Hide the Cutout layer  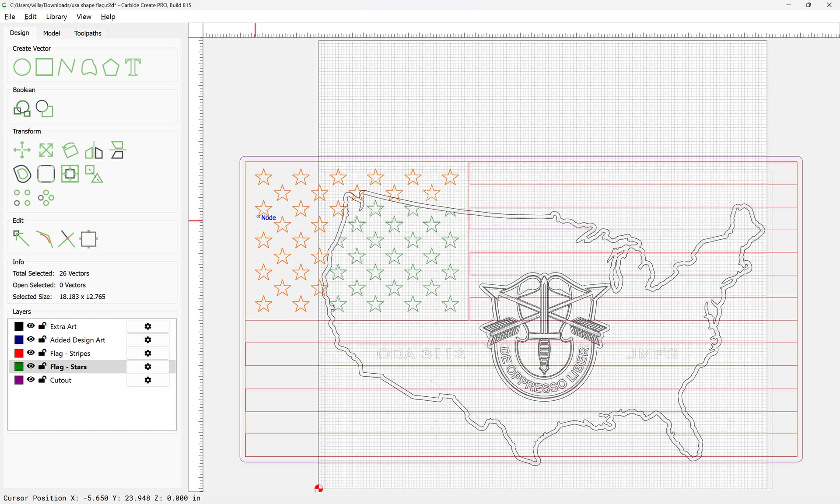(31, 380)
